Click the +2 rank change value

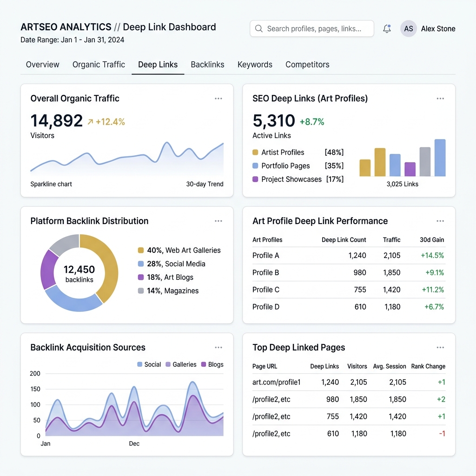pyautogui.click(x=441, y=399)
